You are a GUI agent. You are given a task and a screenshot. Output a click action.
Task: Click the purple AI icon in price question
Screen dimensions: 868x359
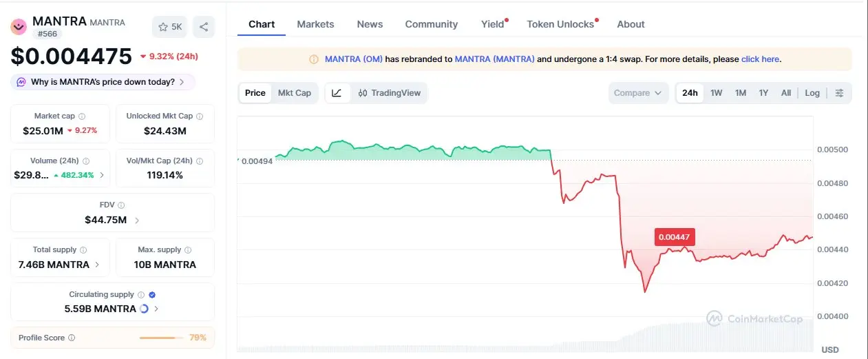[21, 82]
